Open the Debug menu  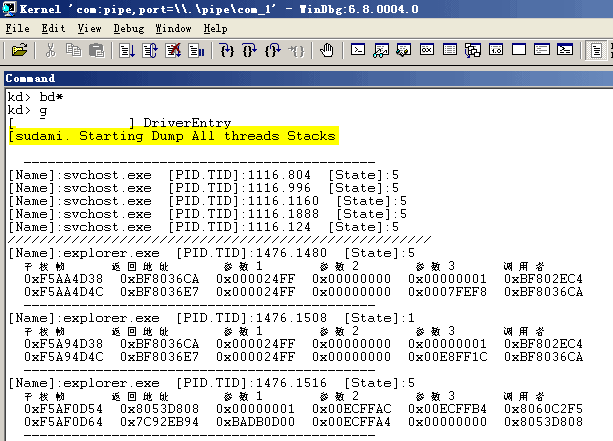[x=129, y=29]
